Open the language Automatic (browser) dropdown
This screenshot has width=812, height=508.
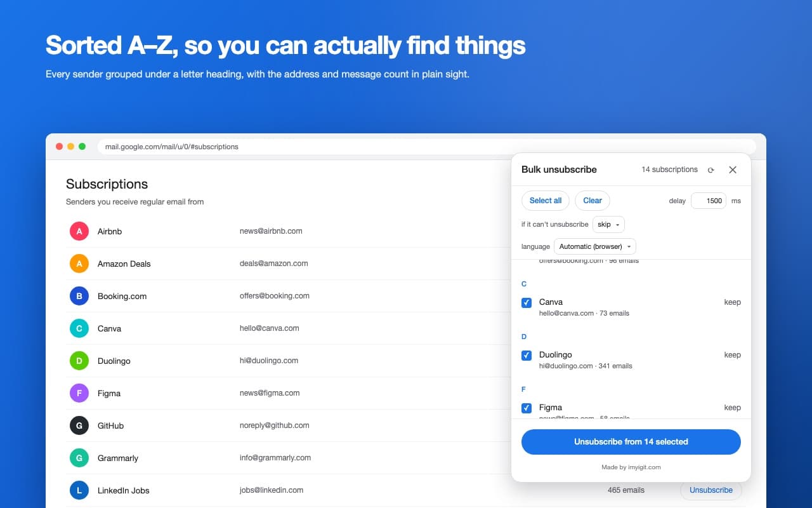(595, 246)
